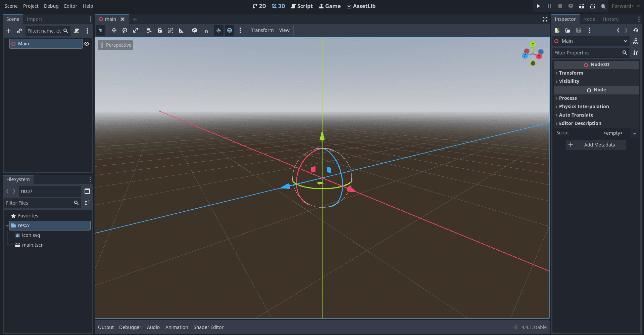644x335 pixels.
Task: Save the currently edited resource
Action: [x=579, y=30]
